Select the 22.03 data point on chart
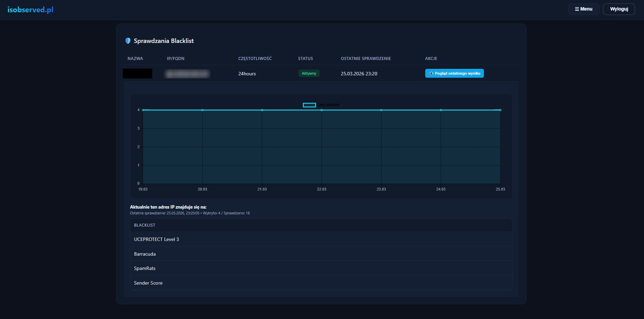The image size is (644, 319). click(x=321, y=110)
